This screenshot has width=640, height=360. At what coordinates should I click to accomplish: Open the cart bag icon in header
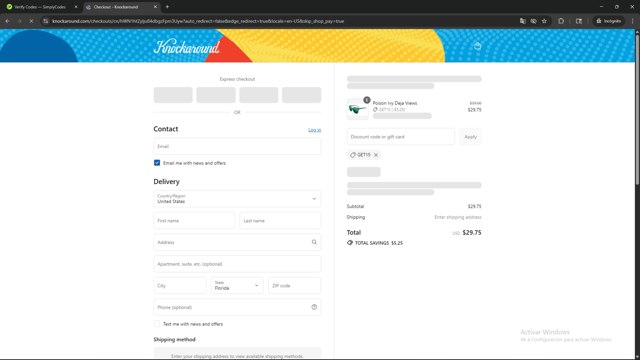tap(477, 46)
